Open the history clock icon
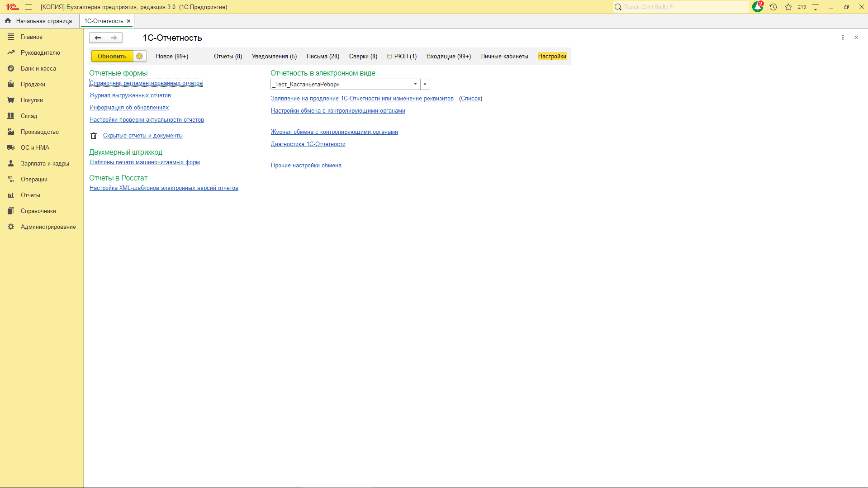 (x=773, y=7)
